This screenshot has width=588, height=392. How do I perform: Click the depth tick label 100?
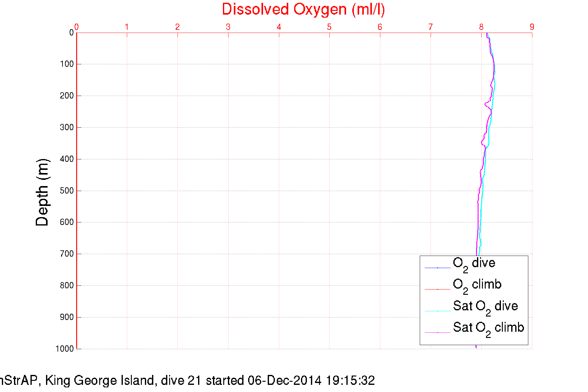[x=67, y=64]
